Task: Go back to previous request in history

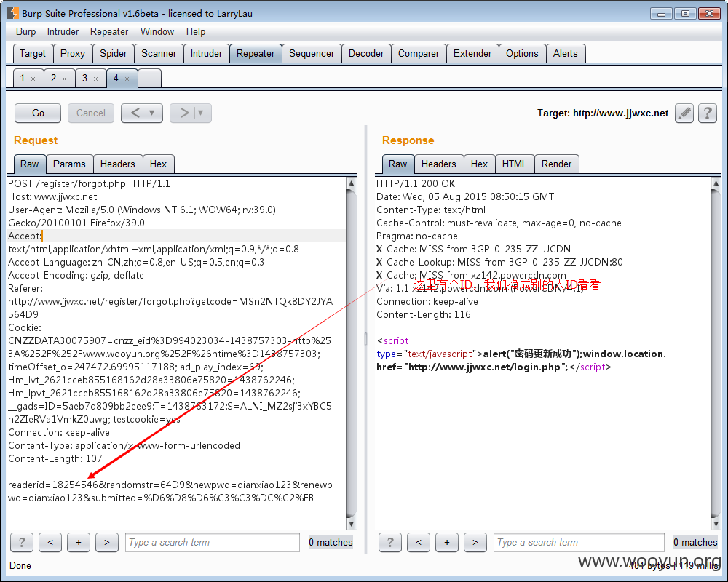Action: 135,113
